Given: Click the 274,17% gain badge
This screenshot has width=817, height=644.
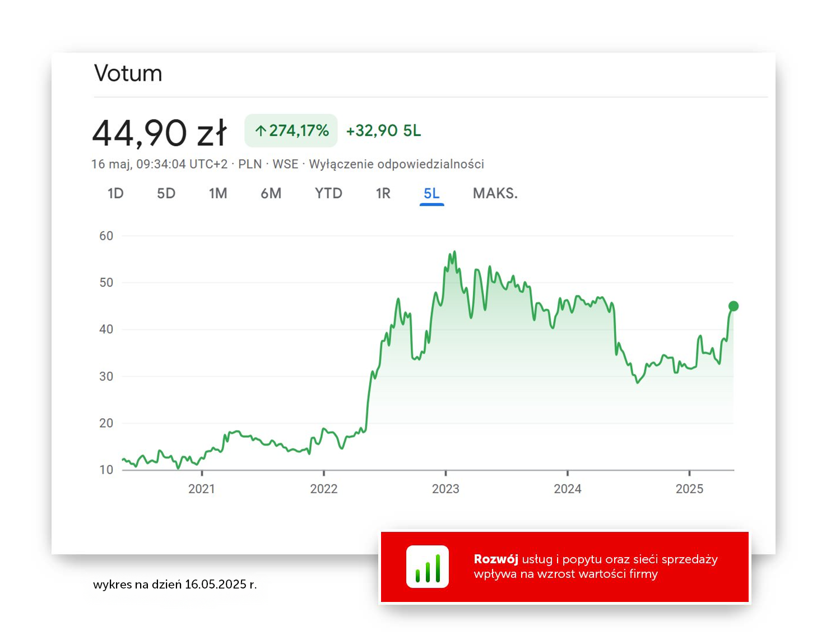Looking at the screenshot, I should pos(291,131).
